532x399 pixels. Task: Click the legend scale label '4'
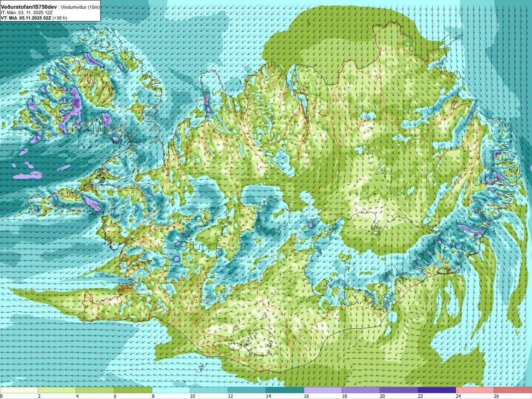[x=77, y=396]
